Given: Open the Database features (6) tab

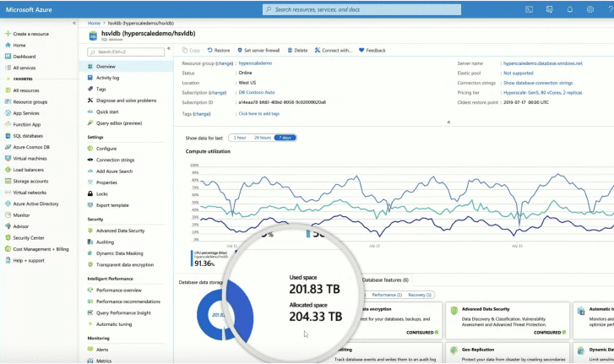Looking at the screenshot, I should click(x=385, y=280).
